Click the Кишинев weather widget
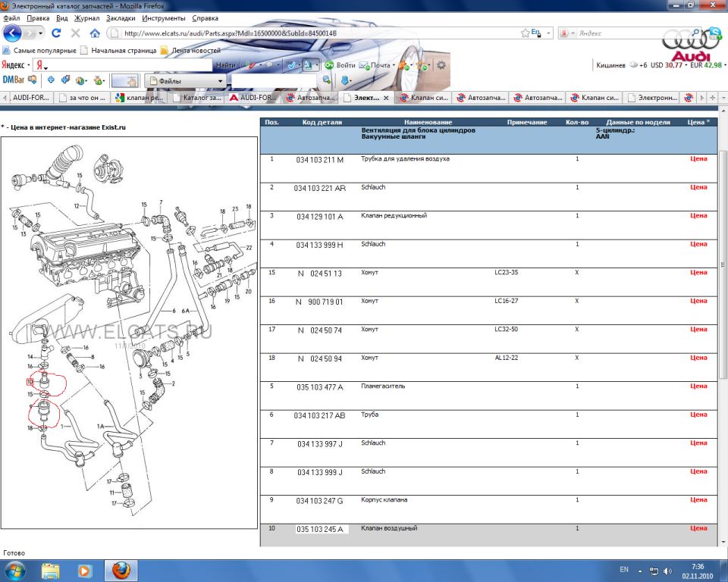 point(622,65)
